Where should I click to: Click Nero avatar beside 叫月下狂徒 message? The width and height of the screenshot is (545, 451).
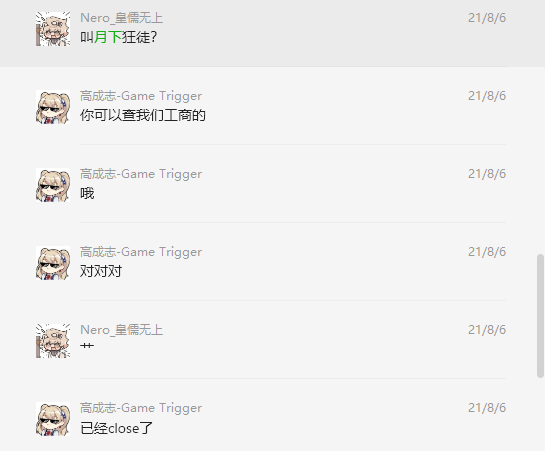click(53, 29)
